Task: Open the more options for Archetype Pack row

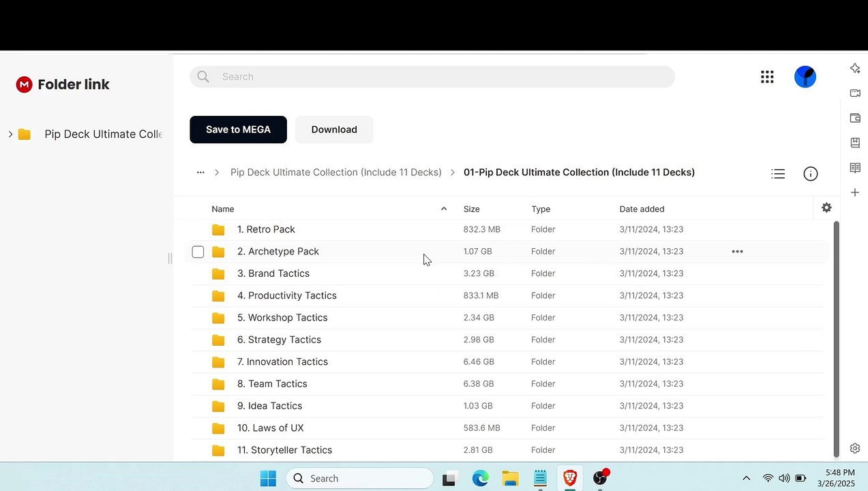Action: [737, 252]
